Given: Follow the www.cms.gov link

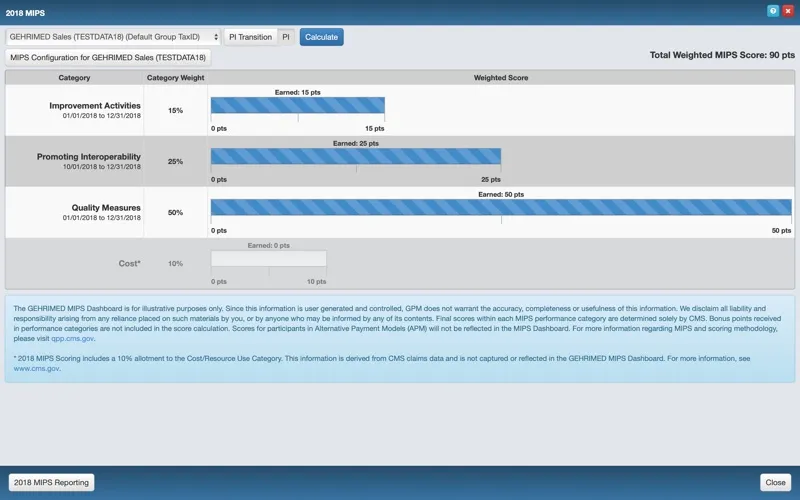Looking at the screenshot, I should click(36, 368).
